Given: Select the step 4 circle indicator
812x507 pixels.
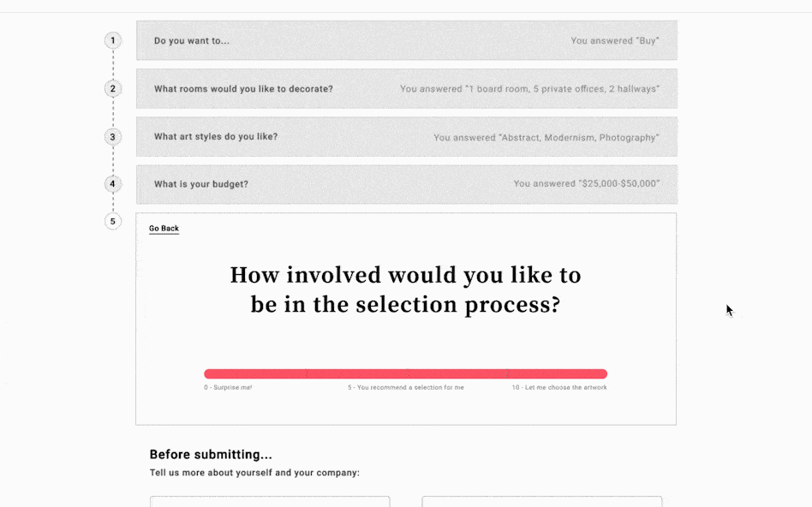Looking at the screenshot, I should pos(113,184).
